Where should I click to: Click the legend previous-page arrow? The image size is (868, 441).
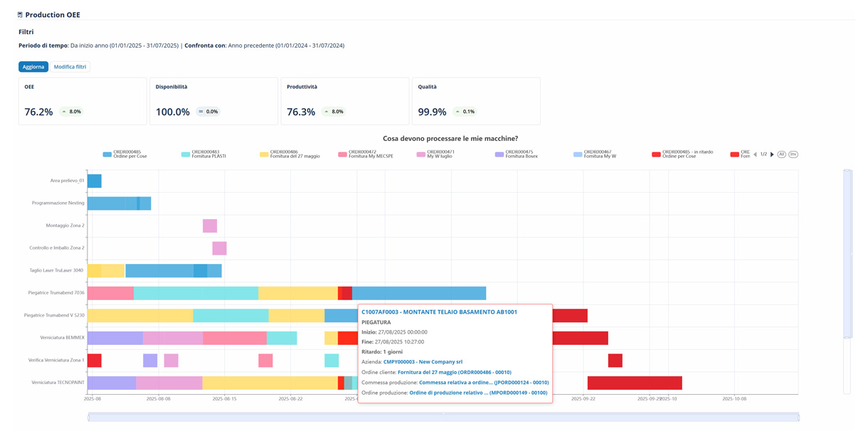[755, 154]
